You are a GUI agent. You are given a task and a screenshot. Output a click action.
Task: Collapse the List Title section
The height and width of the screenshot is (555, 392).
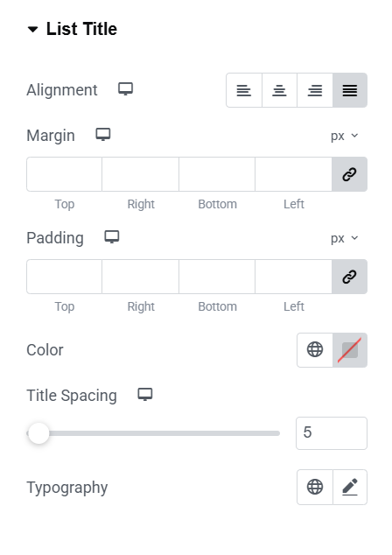(72, 29)
